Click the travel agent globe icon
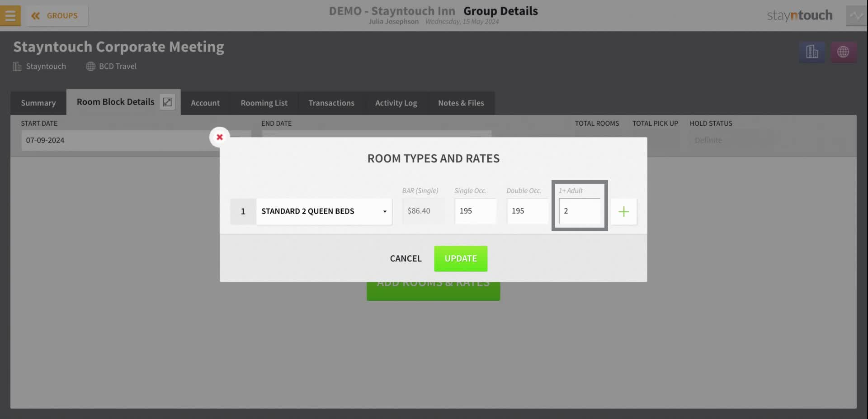 click(x=843, y=52)
